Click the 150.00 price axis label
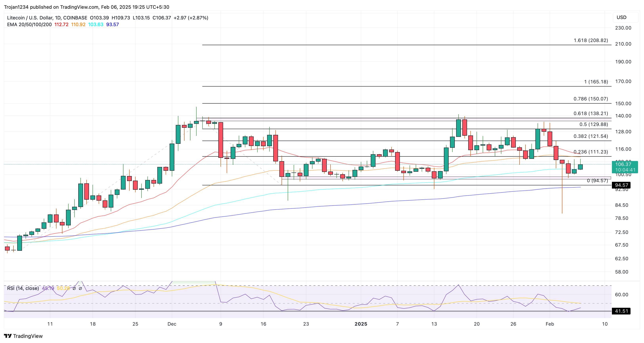The height and width of the screenshot is (343, 644). tap(623, 103)
